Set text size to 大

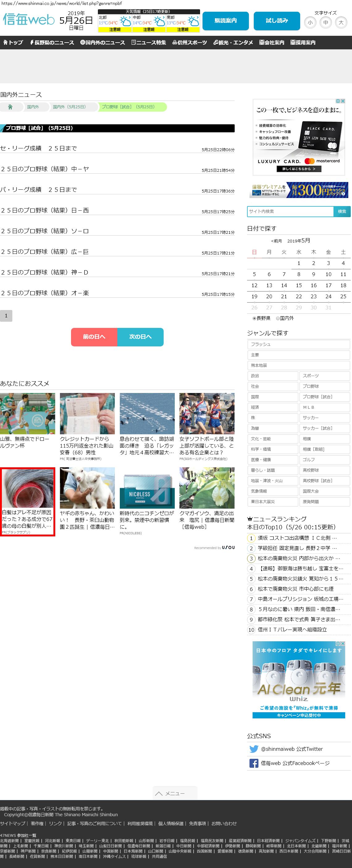click(341, 23)
